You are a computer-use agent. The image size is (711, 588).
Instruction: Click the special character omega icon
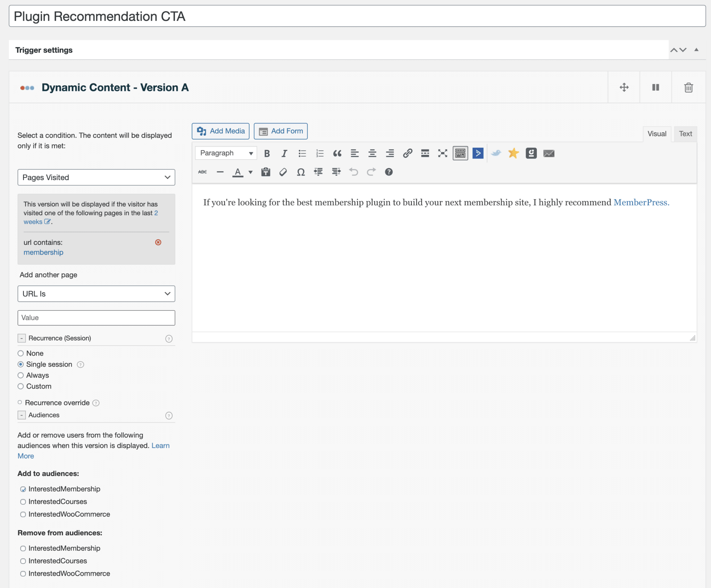click(301, 172)
